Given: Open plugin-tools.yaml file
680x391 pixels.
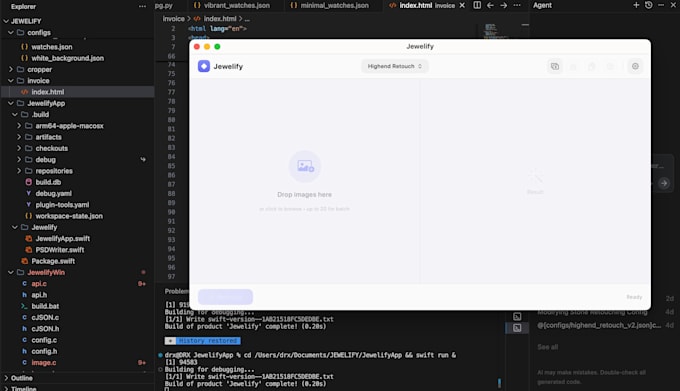Looking at the screenshot, I should (62, 205).
